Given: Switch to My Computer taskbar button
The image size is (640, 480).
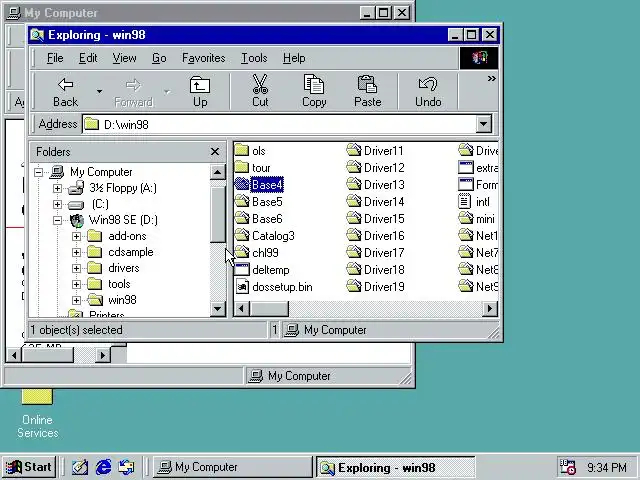Looking at the screenshot, I should coord(233,467).
